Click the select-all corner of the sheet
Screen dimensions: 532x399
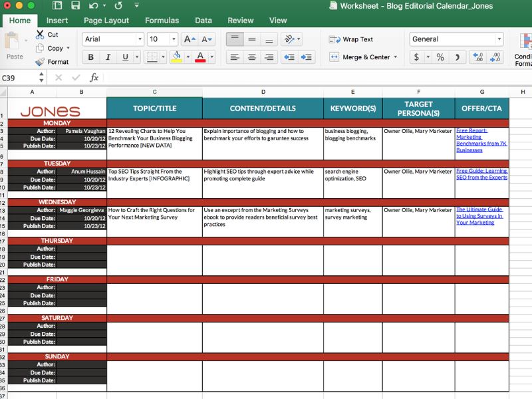tap(3, 92)
